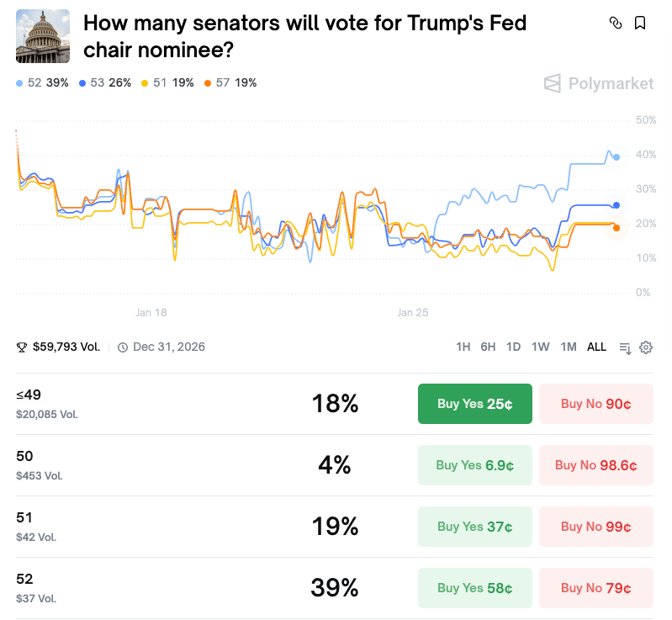672x620 pixels.
Task: Bookmark this market
Action: (x=640, y=24)
